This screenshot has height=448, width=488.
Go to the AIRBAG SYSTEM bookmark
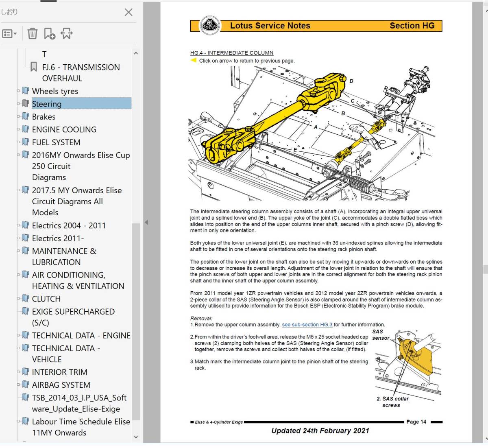tap(61, 385)
